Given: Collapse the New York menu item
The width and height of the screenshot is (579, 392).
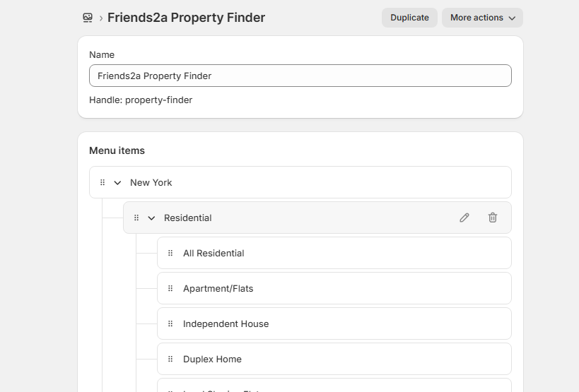Looking at the screenshot, I should click(117, 182).
